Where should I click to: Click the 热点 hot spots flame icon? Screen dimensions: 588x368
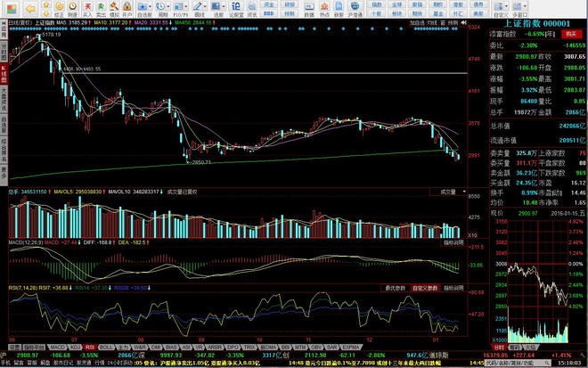(x=324, y=6)
